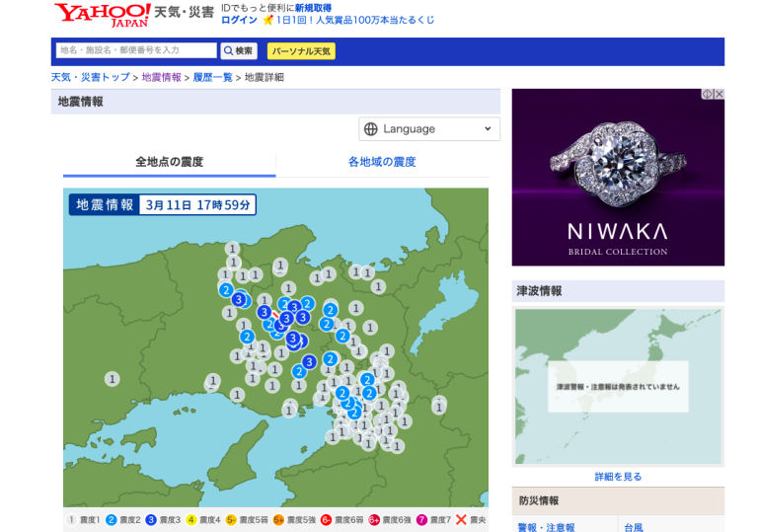Open the Language dropdown
Image resolution: width=758 pixels, height=532 pixels.
click(429, 129)
